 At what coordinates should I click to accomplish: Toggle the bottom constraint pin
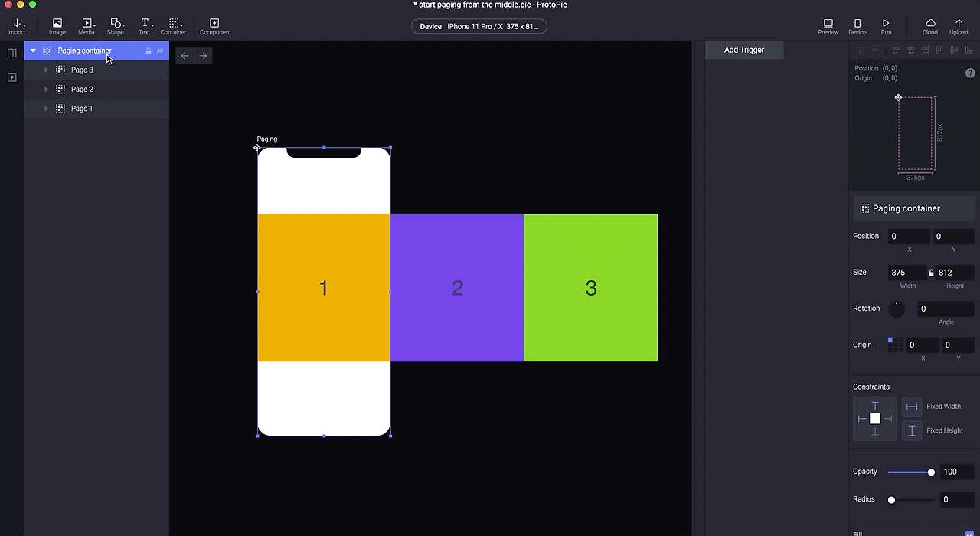coord(875,432)
